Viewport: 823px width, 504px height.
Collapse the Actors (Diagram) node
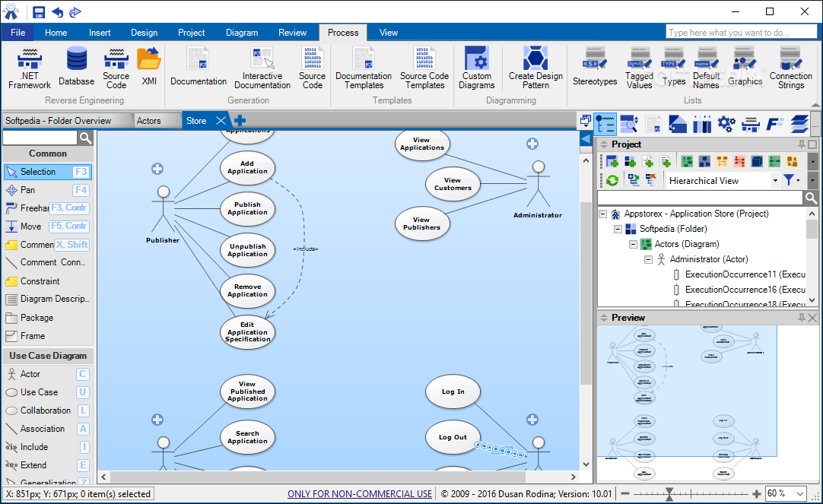pos(633,244)
